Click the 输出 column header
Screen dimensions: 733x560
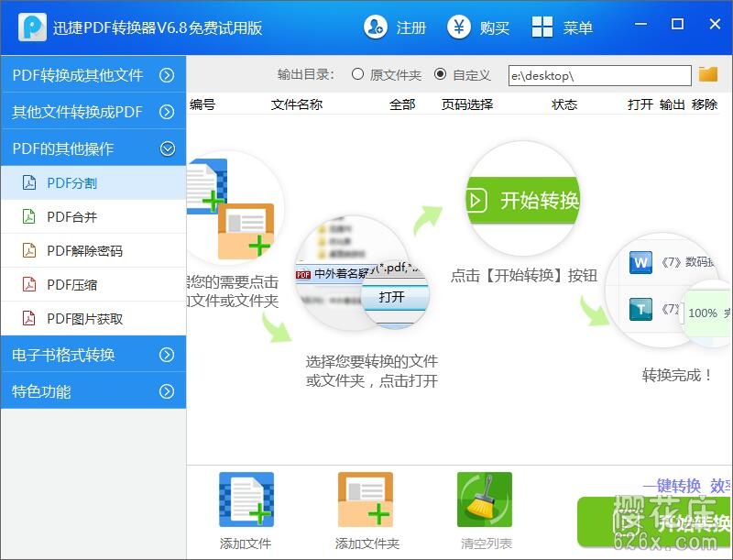click(x=673, y=104)
